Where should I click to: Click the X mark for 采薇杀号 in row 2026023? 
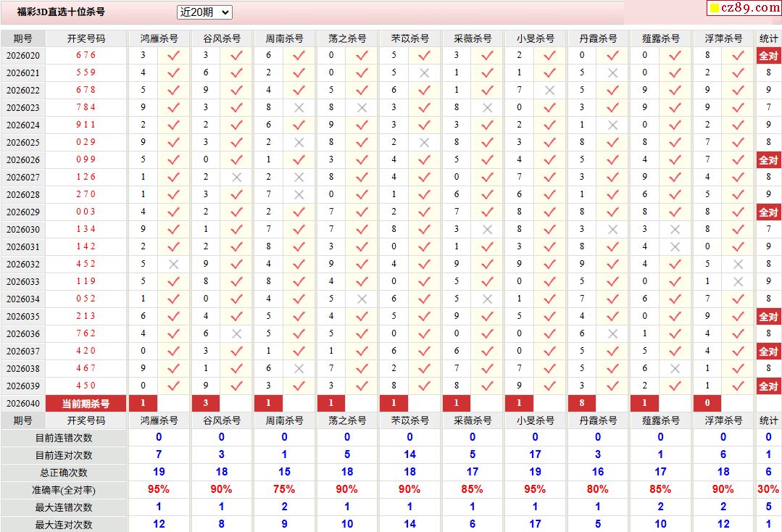click(x=487, y=108)
